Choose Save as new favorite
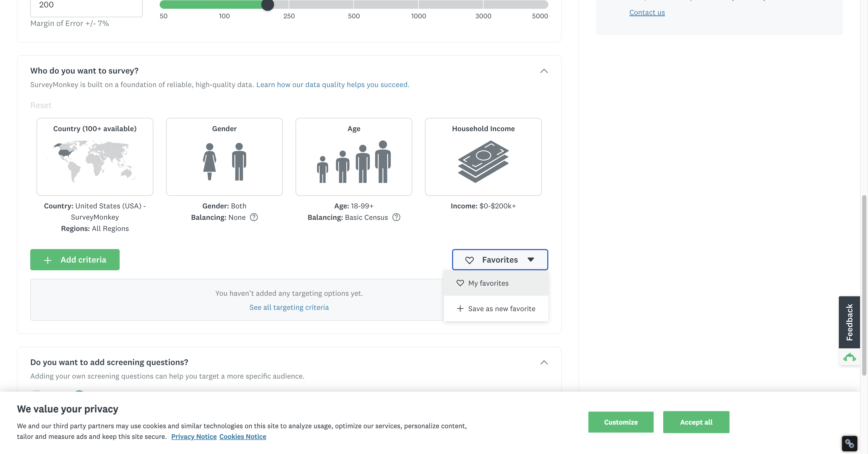 pos(496,309)
